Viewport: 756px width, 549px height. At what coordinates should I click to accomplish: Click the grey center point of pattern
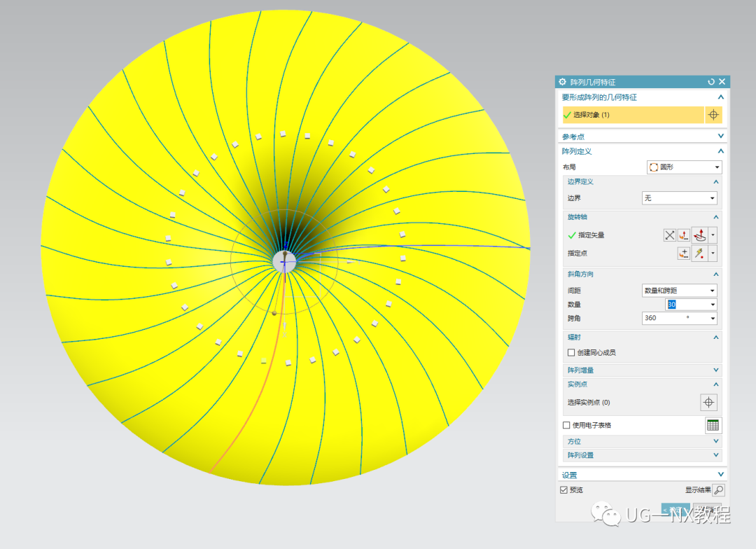284,261
